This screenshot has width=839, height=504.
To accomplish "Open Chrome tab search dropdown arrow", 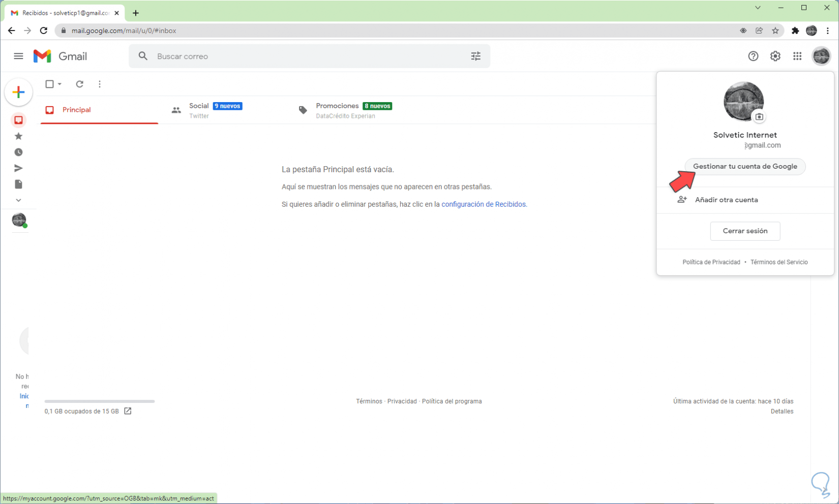I will tap(758, 8).
